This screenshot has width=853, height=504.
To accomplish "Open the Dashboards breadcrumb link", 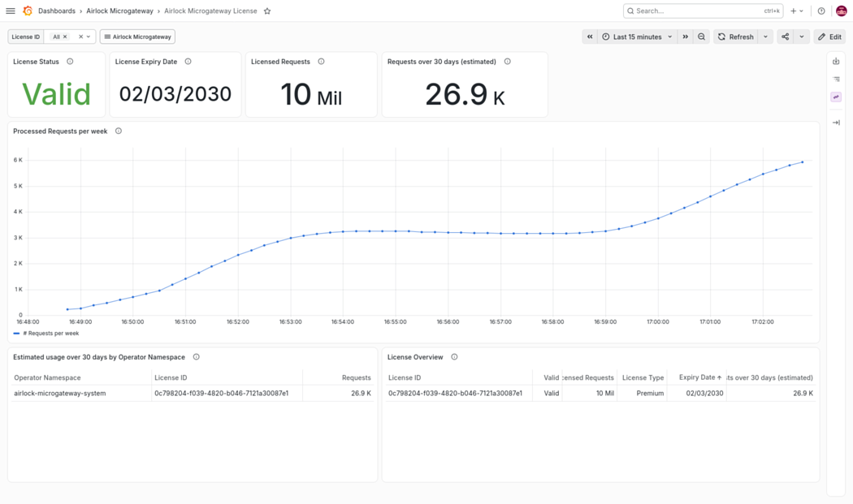I will [x=57, y=11].
